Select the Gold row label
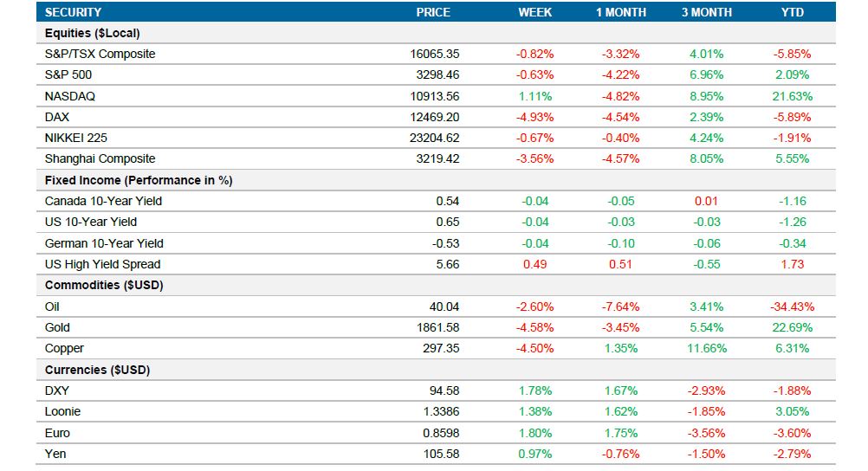 tap(57, 327)
